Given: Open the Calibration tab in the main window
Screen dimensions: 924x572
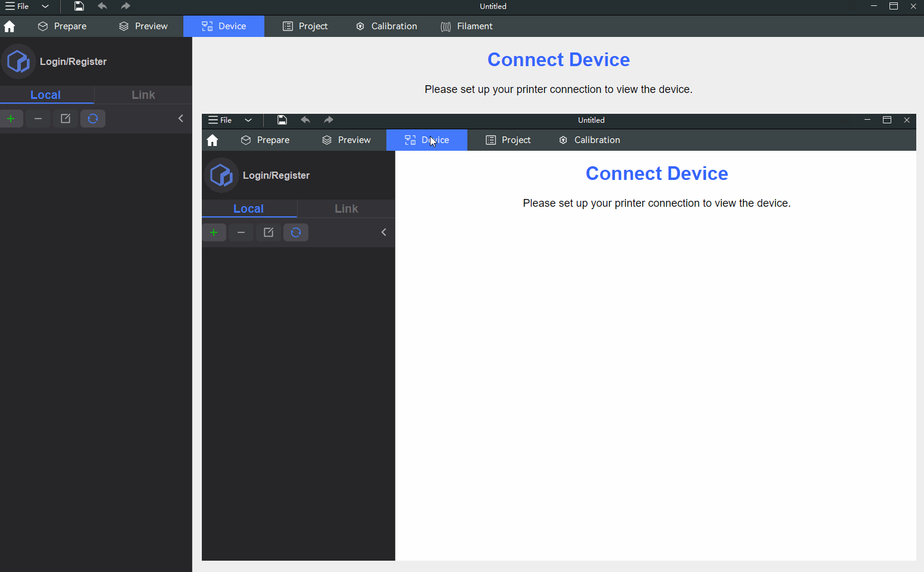Looking at the screenshot, I should [386, 26].
